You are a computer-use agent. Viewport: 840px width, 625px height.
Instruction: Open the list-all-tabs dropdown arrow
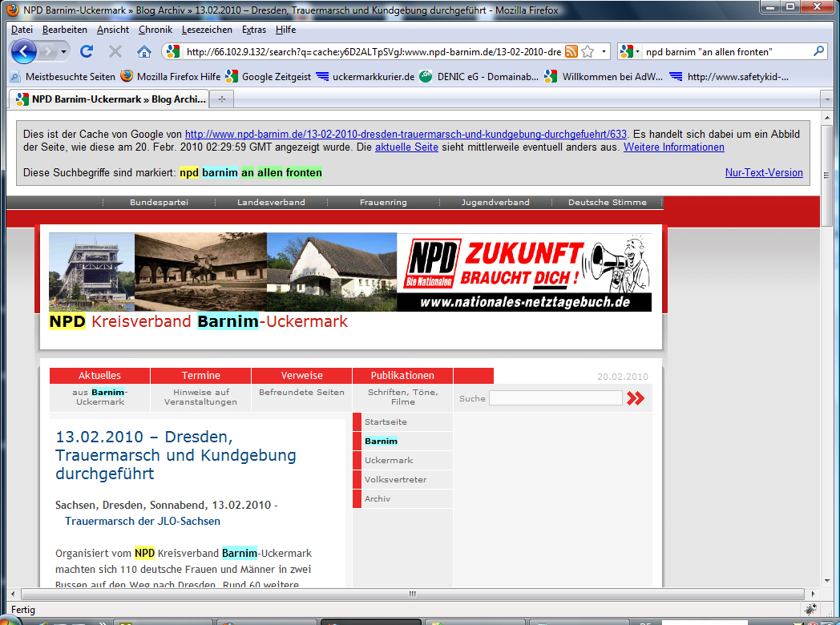(826, 99)
